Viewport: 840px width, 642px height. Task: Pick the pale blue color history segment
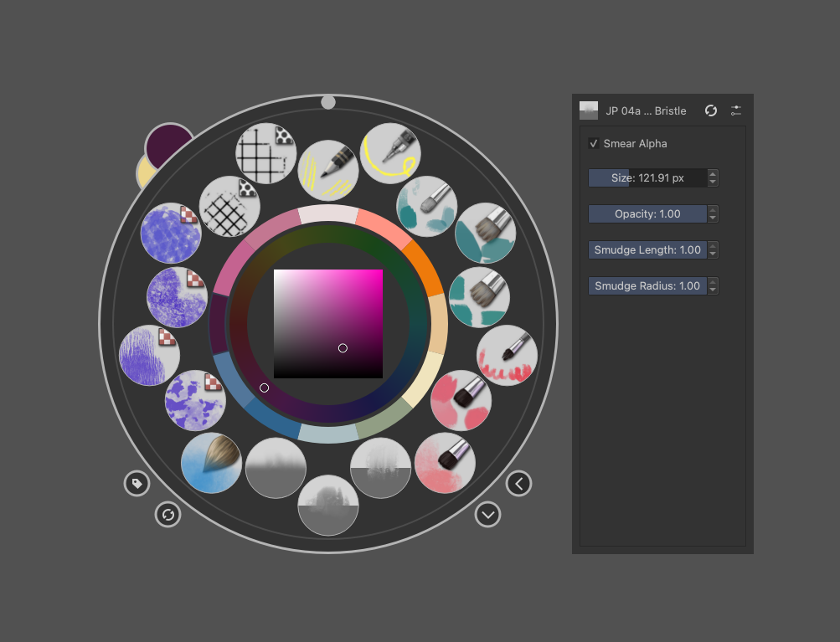tap(327, 434)
